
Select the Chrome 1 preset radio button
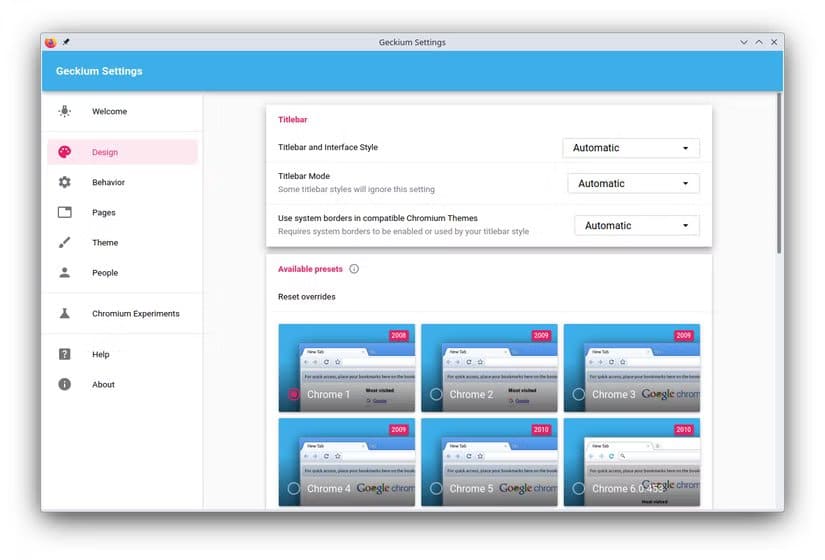coord(294,394)
